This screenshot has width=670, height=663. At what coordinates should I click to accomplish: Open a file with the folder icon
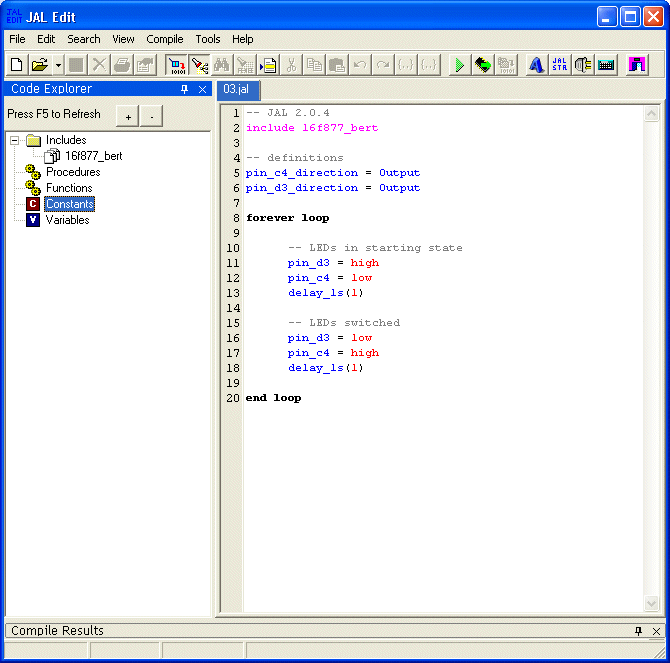pyautogui.click(x=39, y=65)
